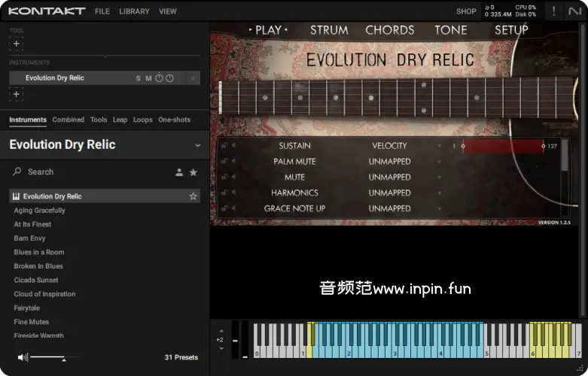
Task: Load the Aging Gracefully preset
Action: (39, 211)
